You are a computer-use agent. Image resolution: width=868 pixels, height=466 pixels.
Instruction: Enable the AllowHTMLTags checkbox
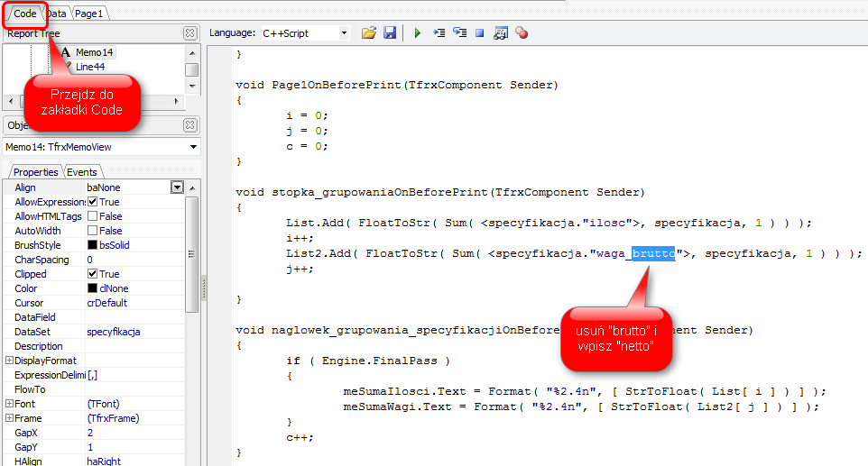pos(92,216)
